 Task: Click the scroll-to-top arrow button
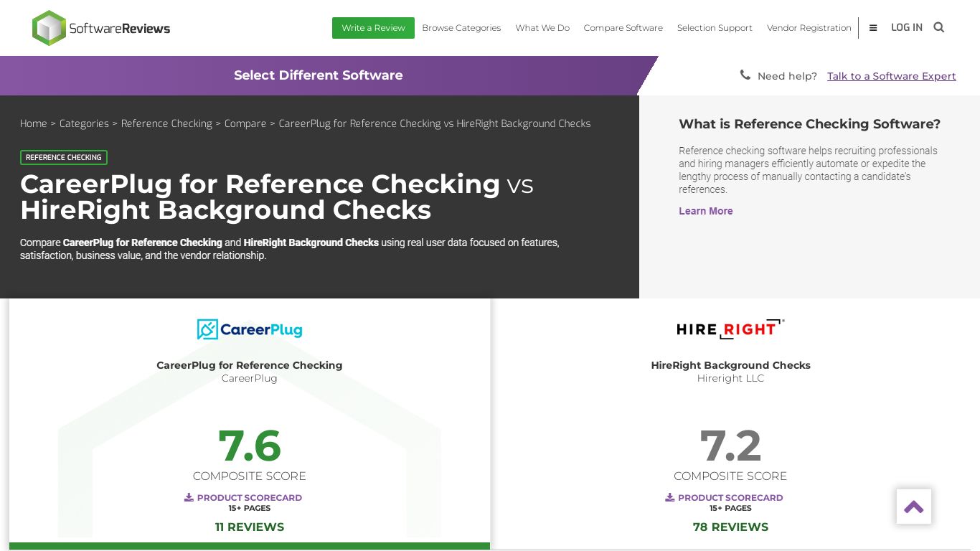point(914,507)
